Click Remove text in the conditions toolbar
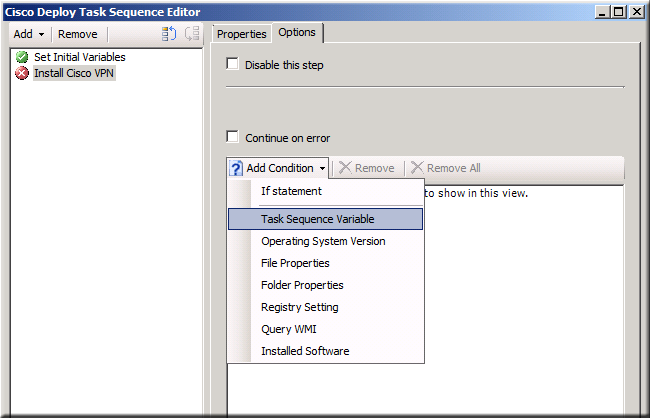 375,168
